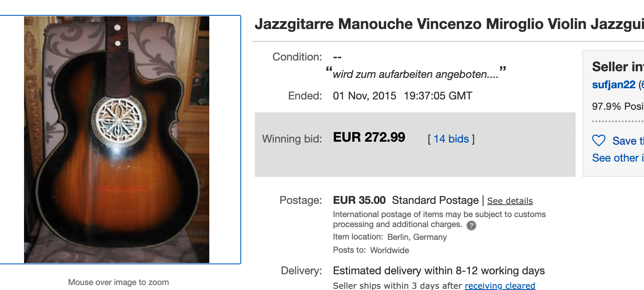Open seller sufjan22's profile
Viewport: 644px width, 290px height.
[x=614, y=85]
